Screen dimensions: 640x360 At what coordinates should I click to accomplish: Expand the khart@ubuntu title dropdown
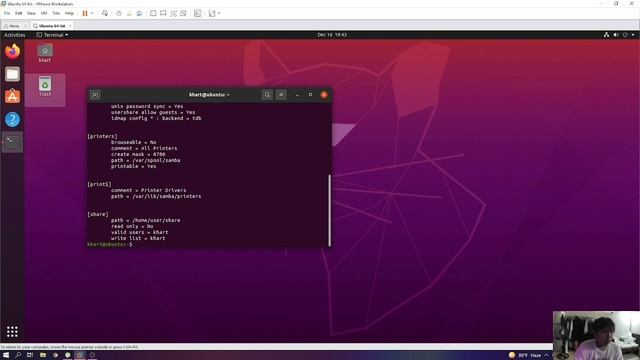[x=209, y=95]
